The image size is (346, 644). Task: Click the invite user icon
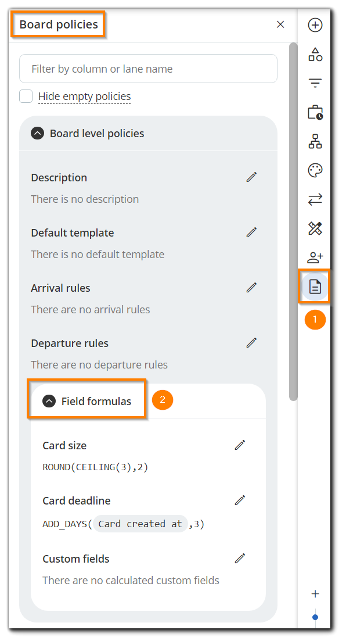[315, 257]
